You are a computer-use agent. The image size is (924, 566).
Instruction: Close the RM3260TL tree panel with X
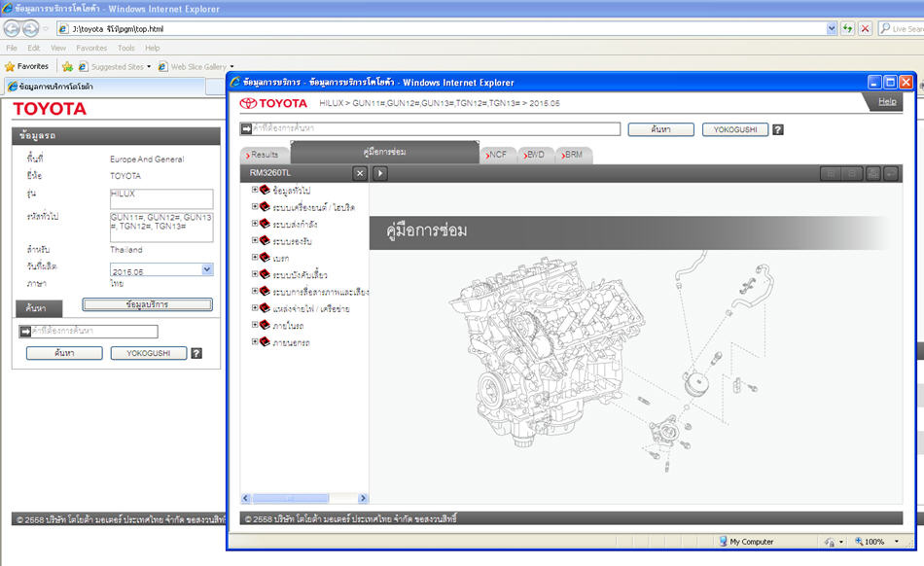[x=360, y=173]
